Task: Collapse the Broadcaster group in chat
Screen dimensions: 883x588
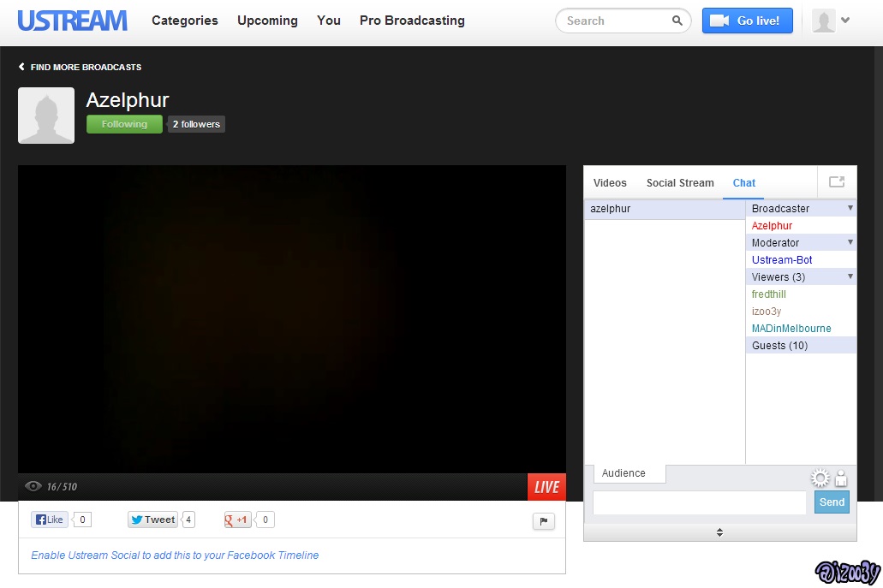Action: point(850,208)
